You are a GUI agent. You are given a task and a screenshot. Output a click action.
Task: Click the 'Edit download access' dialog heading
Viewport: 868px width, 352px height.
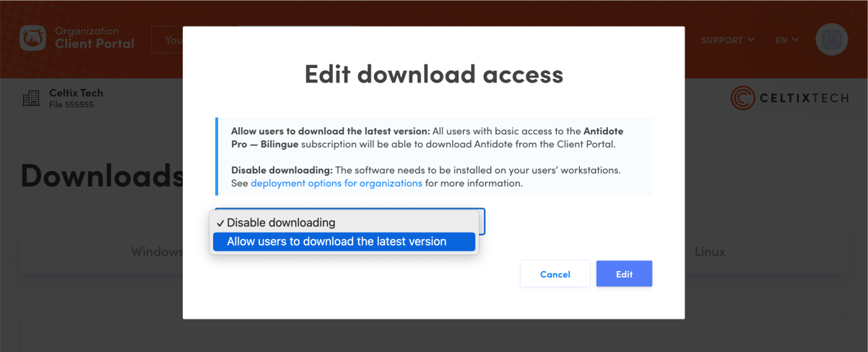coord(433,74)
